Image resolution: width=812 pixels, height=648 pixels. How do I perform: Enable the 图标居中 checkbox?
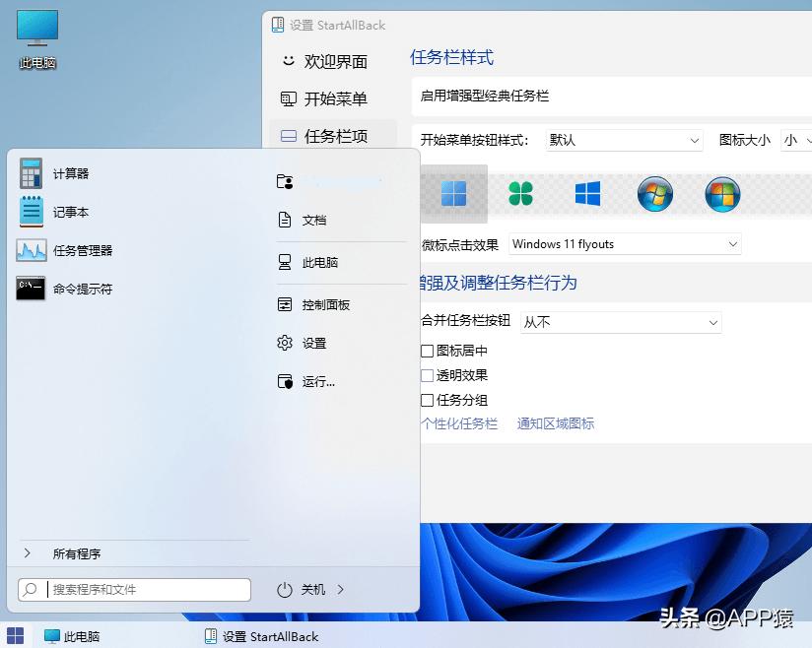[429, 350]
